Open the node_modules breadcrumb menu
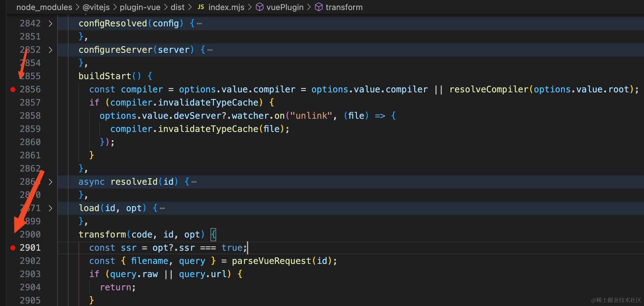The width and height of the screenshot is (644, 306). point(44,7)
